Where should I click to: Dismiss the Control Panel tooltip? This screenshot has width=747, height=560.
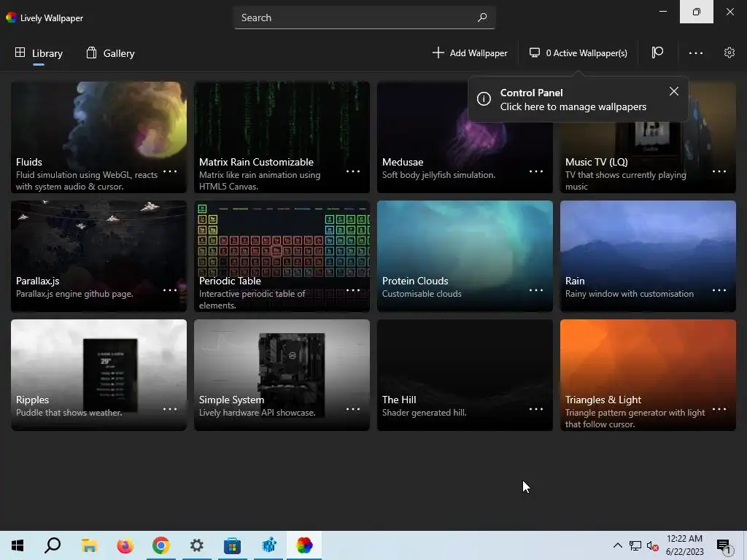point(673,91)
